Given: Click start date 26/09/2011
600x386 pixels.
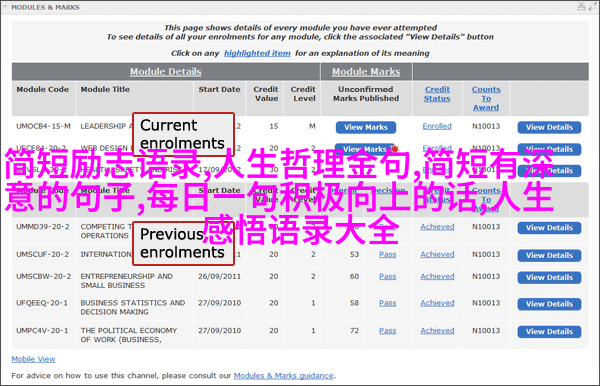Looking at the screenshot, I should pos(220,276).
